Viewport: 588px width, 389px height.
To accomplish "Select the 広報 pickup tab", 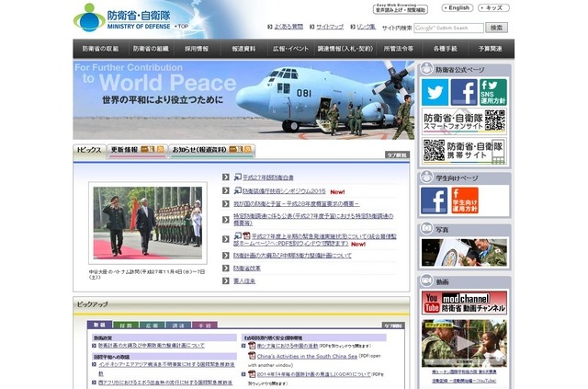I will (x=153, y=326).
